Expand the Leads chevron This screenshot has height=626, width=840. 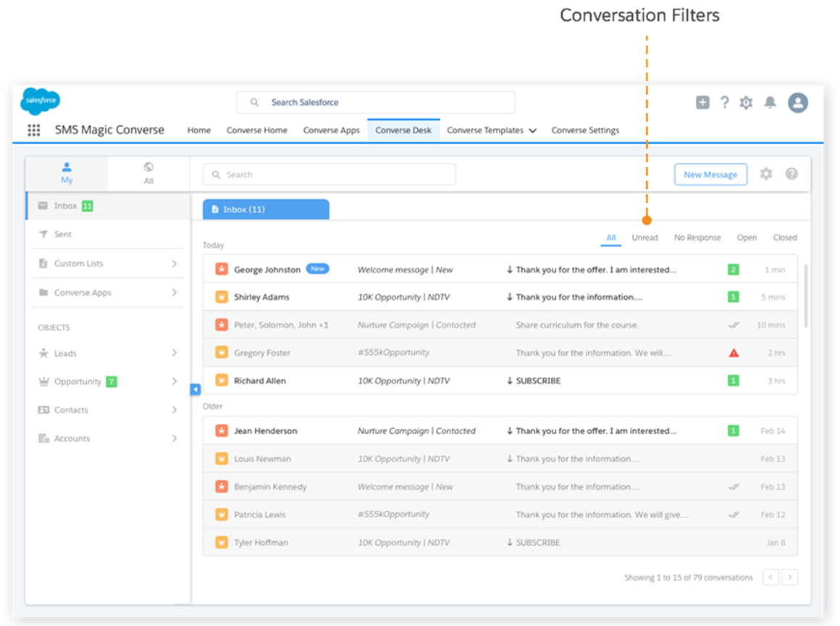175,353
